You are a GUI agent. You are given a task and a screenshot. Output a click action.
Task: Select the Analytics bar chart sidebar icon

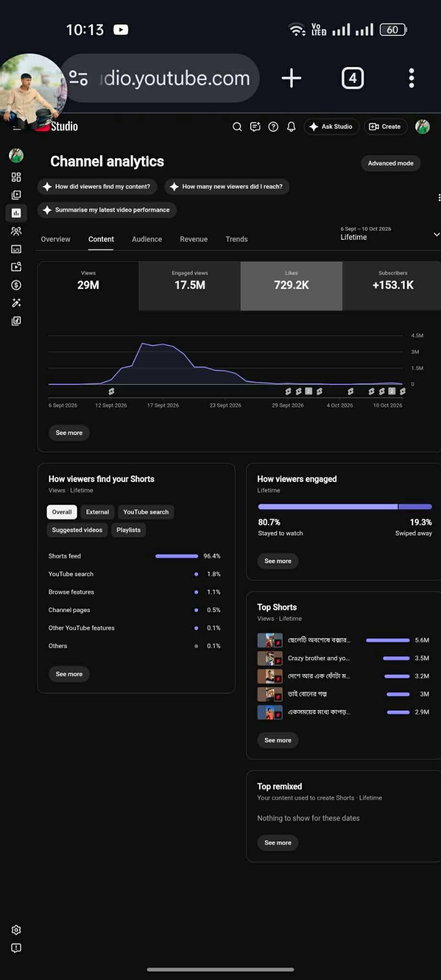click(16, 213)
